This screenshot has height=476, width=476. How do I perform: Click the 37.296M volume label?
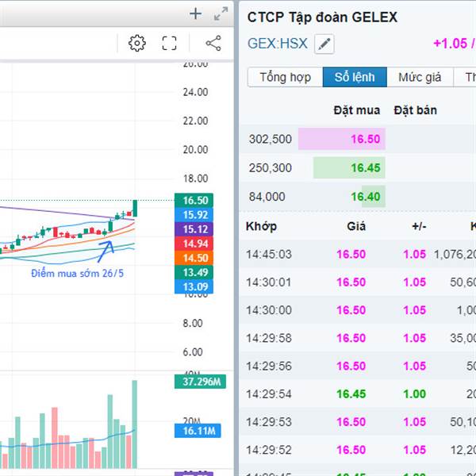[200, 382]
